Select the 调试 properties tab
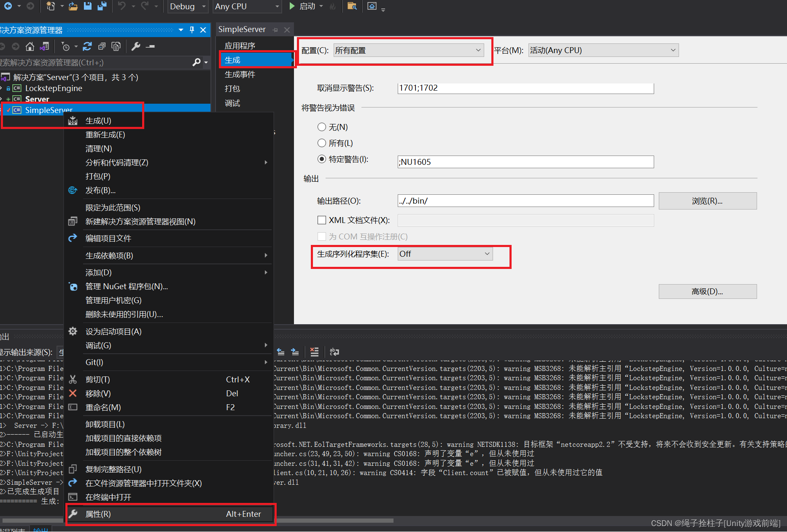 pyautogui.click(x=232, y=103)
